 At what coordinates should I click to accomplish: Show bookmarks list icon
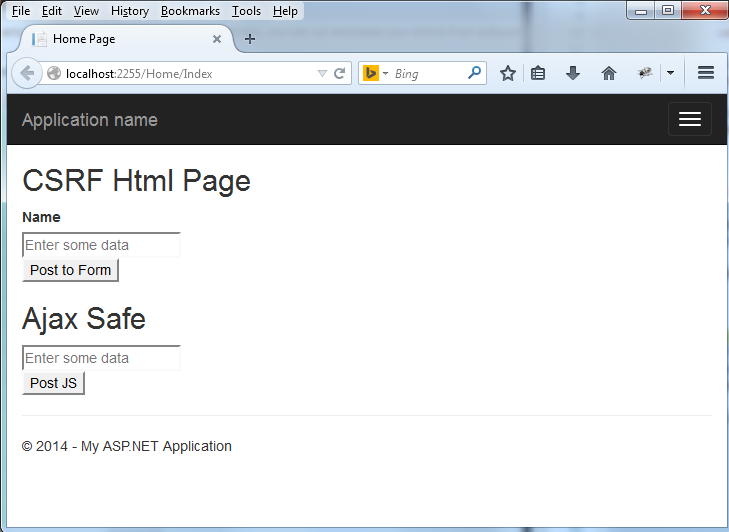point(538,73)
